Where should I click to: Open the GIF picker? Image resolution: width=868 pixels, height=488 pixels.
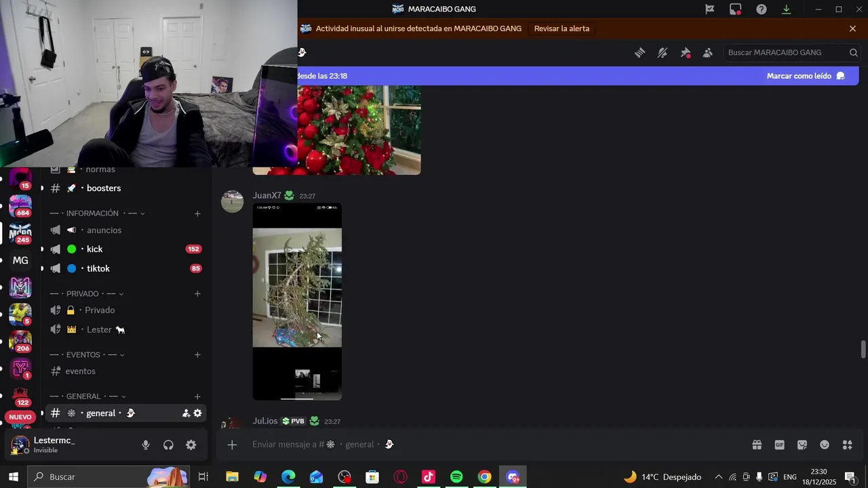[x=779, y=445]
